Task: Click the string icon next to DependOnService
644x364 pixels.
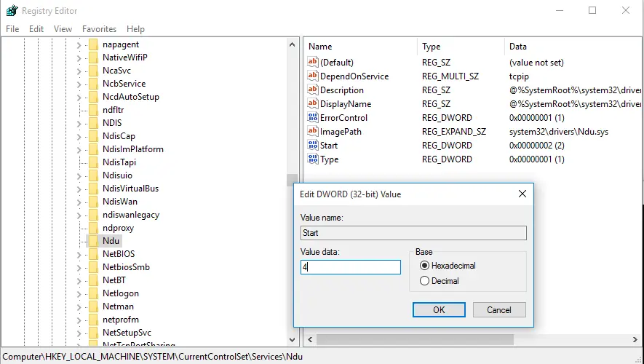Action: pos(313,76)
